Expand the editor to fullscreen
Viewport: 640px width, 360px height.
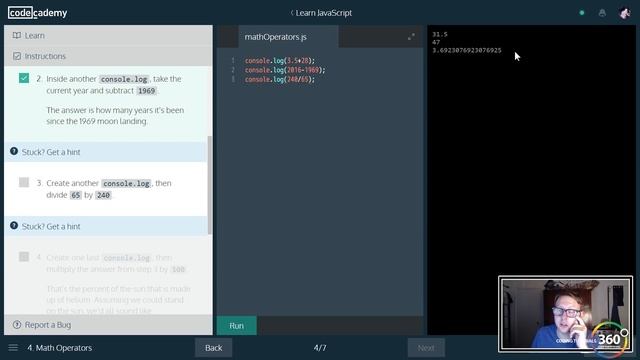[411, 37]
